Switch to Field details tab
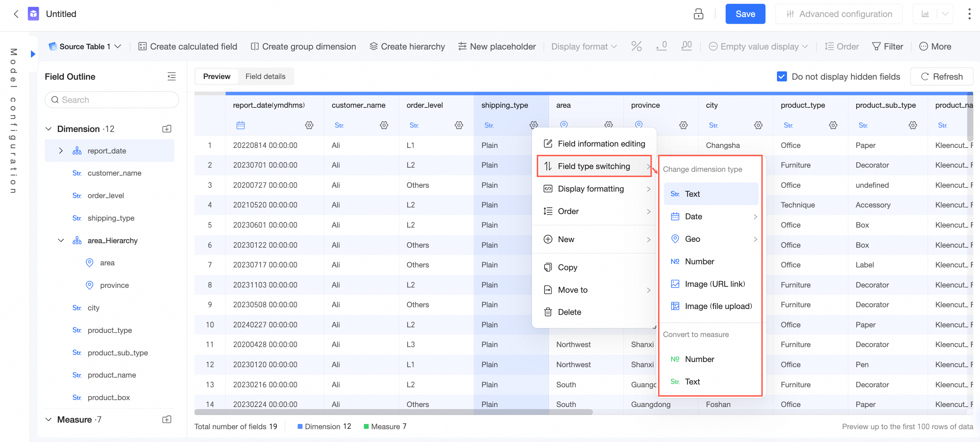 pos(265,77)
